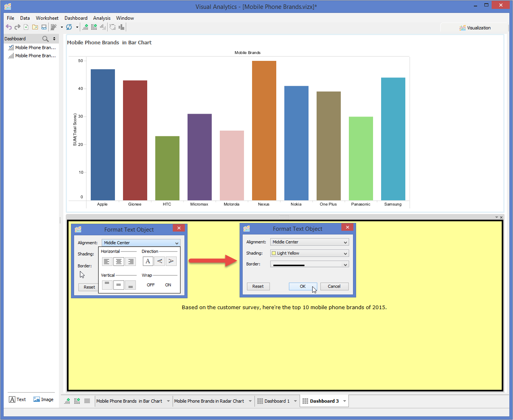Close the text pane with its small x button

pyautogui.click(x=501, y=217)
